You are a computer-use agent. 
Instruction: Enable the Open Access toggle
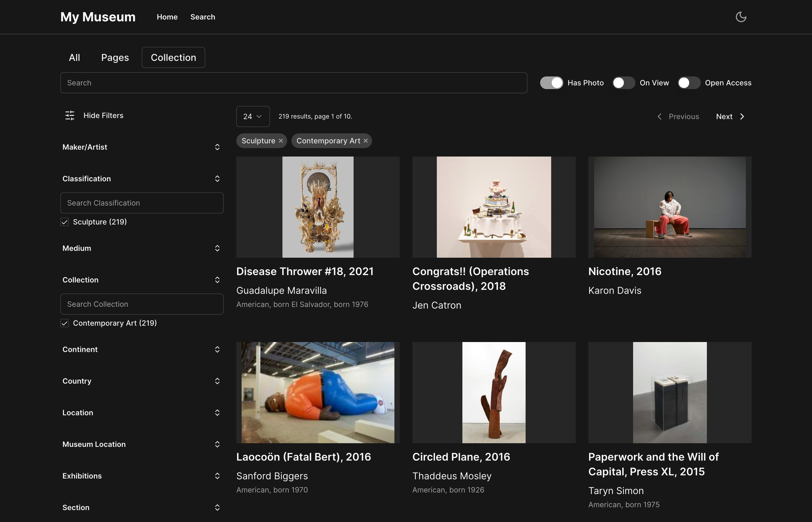pos(689,83)
